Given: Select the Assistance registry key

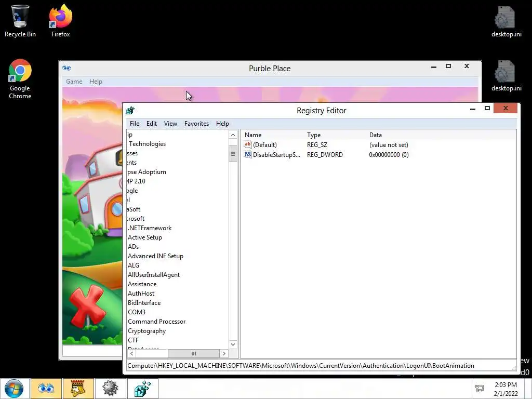Looking at the screenshot, I should pos(142,284).
